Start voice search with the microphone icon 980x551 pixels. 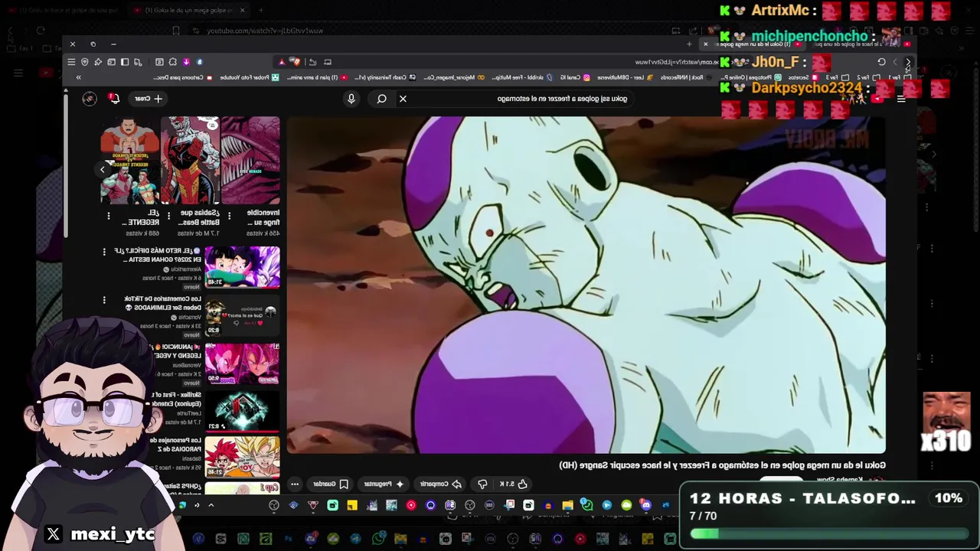[x=351, y=99]
